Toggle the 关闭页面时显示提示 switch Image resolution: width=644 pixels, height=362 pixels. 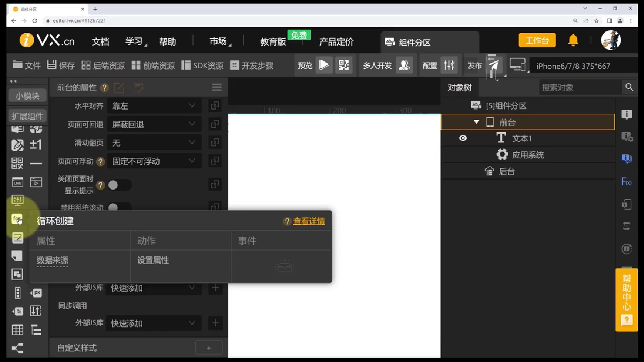click(119, 185)
